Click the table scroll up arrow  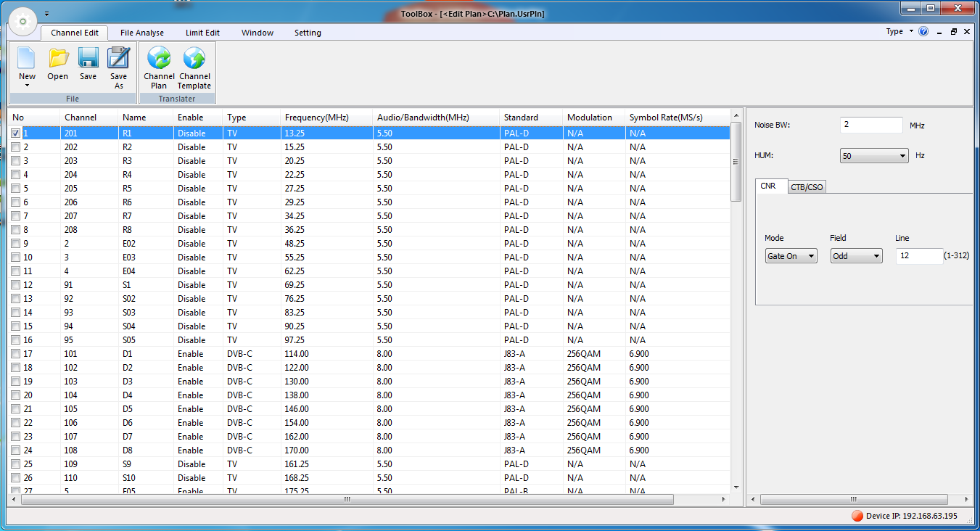point(736,115)
